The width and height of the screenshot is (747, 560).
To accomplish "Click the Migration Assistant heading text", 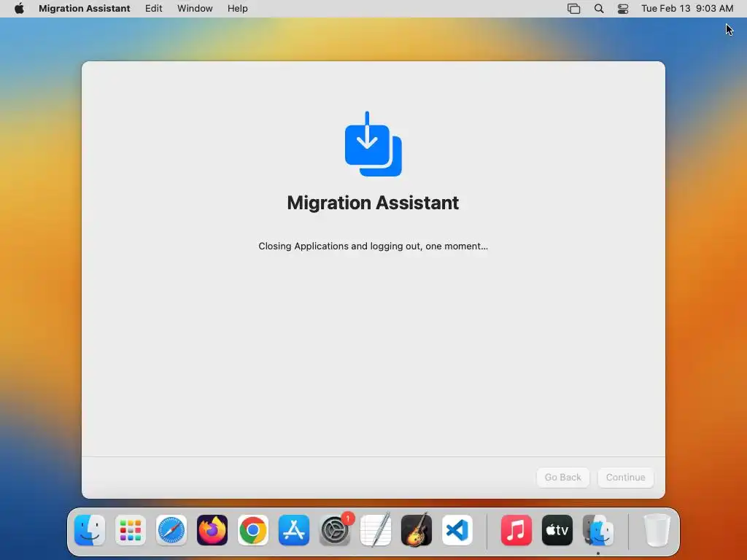I will (373, 203).
